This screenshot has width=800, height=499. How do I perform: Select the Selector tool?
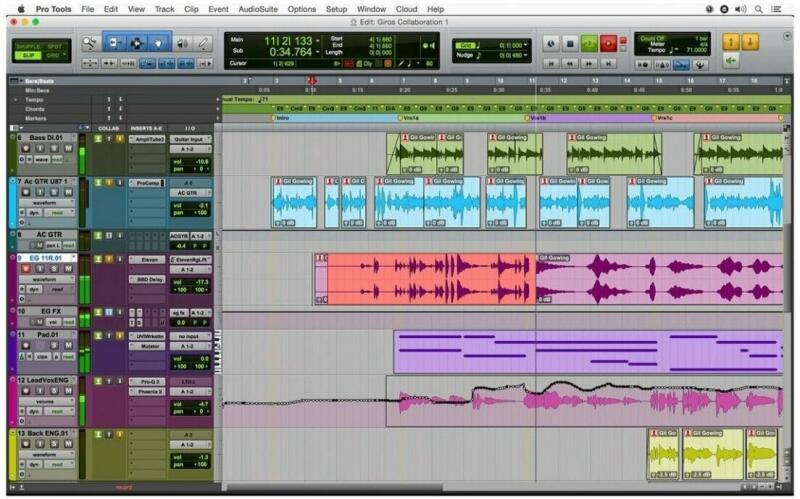(x=136, y=44)
